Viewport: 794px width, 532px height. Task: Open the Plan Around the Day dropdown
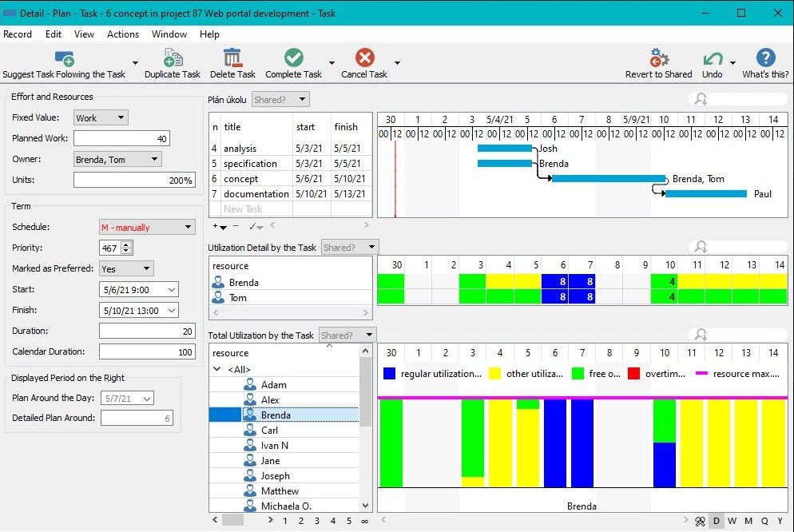[x=147, y=399]
